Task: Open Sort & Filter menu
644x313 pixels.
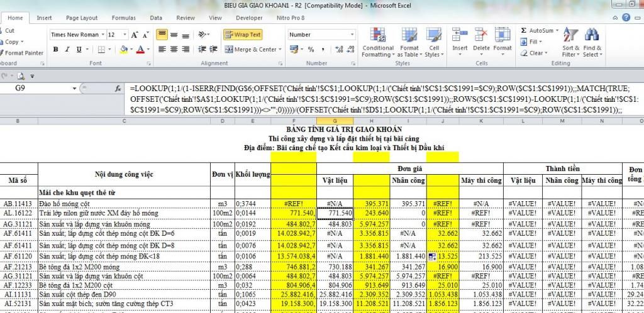Action: click(570, 43)
